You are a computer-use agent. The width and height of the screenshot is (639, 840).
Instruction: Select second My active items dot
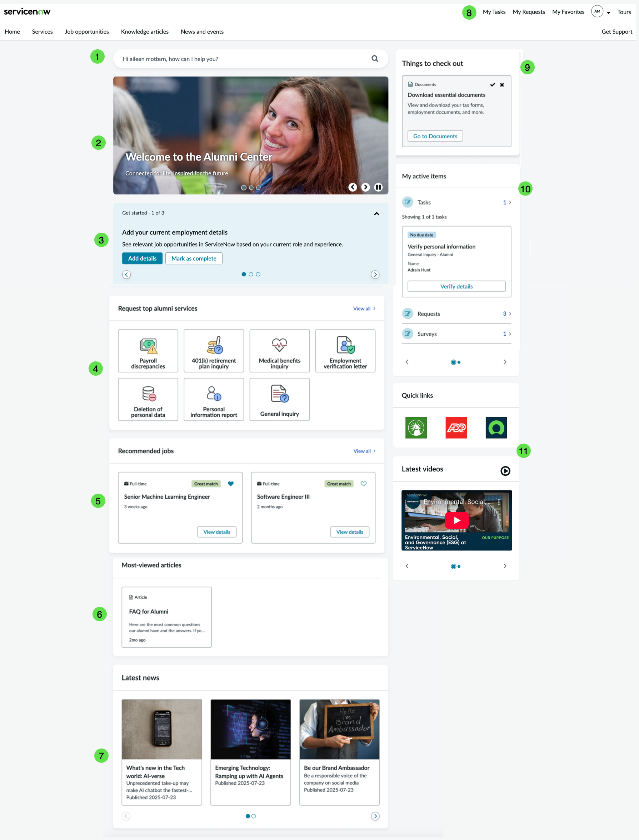click(459, 362)
